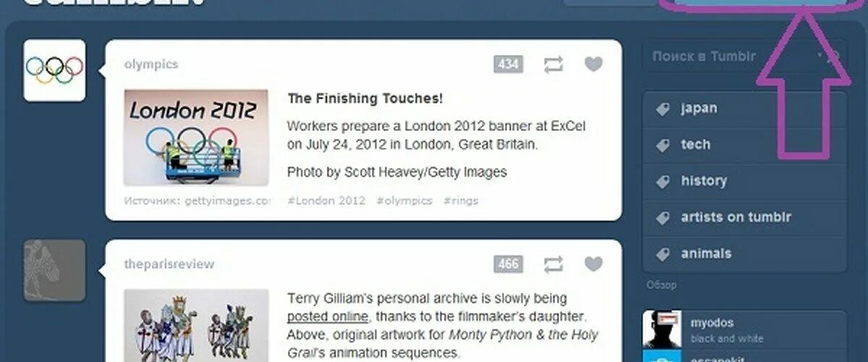Click the Tumblr search field
This screenshot has width=868, height=362.
[x=744, y=56]
